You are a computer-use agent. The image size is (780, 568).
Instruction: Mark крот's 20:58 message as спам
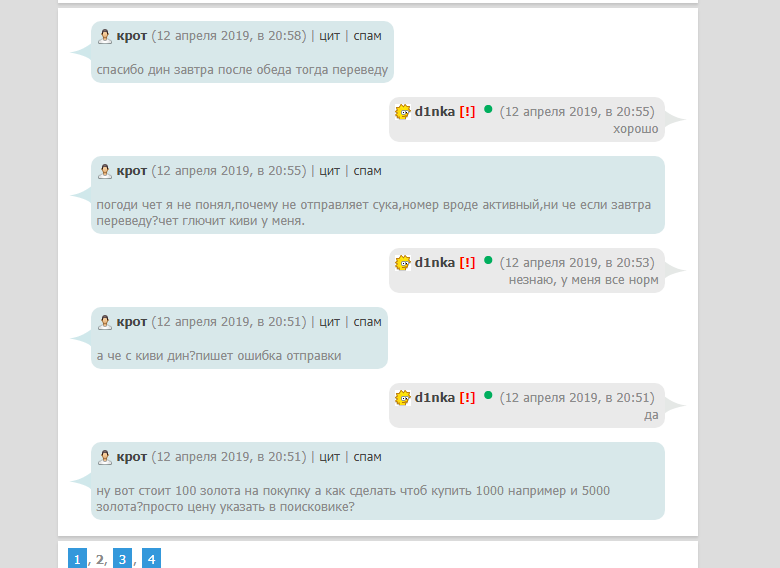point(367,36)
